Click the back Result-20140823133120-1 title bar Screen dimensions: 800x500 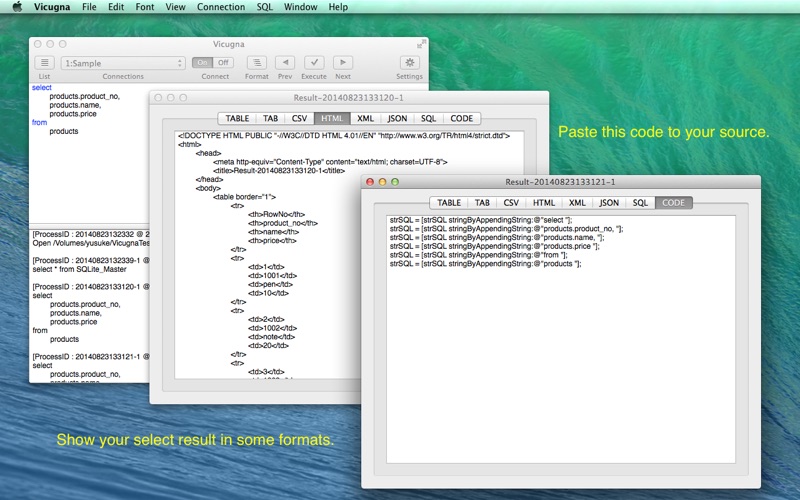click(349, 97)
